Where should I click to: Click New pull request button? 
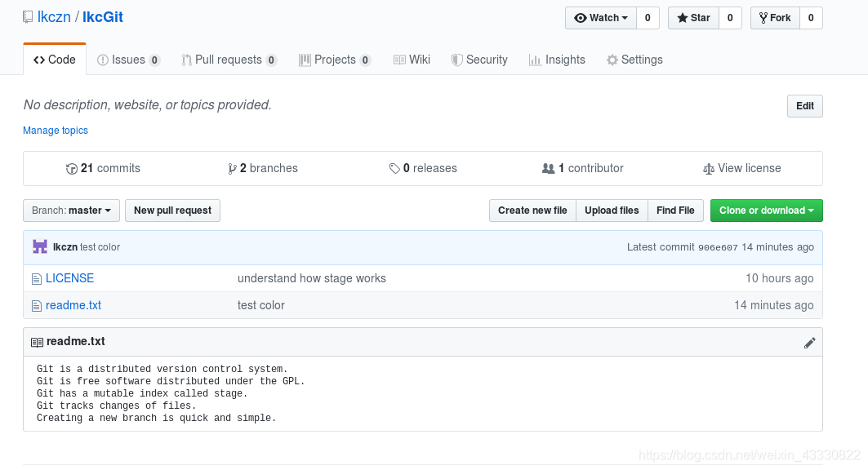point(173,211)
